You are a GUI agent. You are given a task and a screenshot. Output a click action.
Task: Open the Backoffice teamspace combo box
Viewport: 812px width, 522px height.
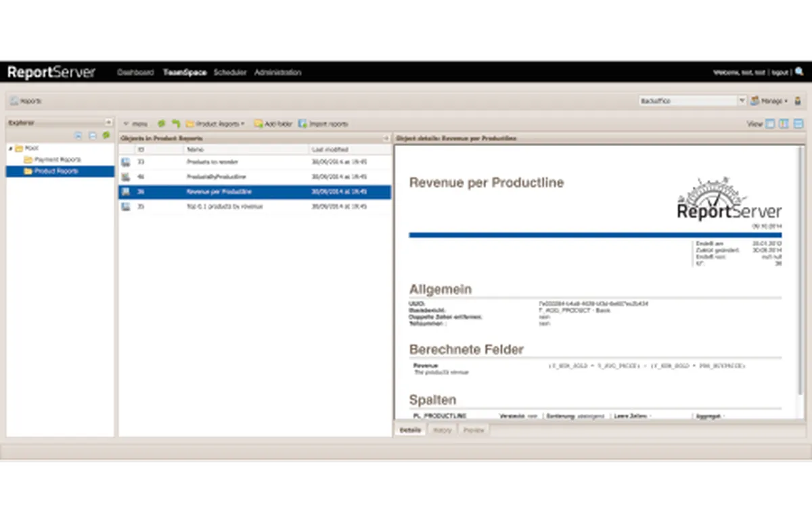click(692, 101)
